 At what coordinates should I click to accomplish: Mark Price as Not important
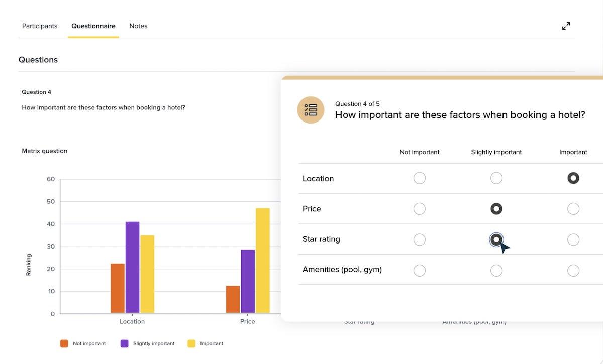coord(419,209)
